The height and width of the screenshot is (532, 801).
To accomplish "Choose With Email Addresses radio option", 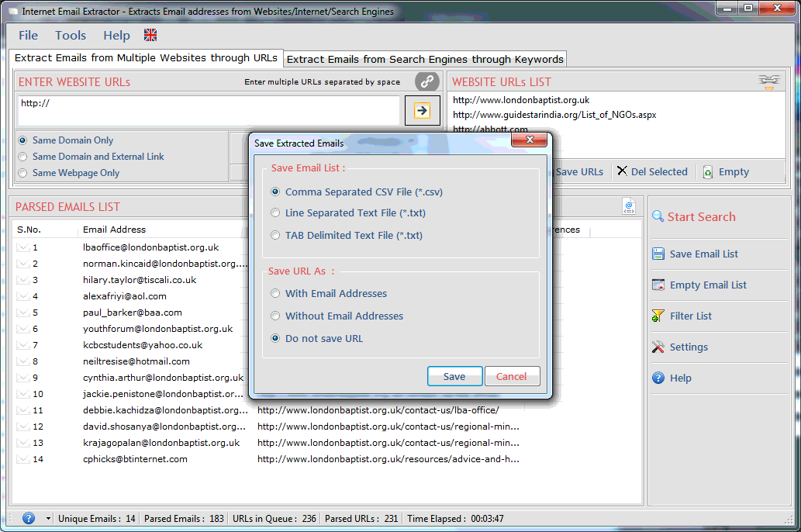I will pyautogui.click(x=275, y=294).
